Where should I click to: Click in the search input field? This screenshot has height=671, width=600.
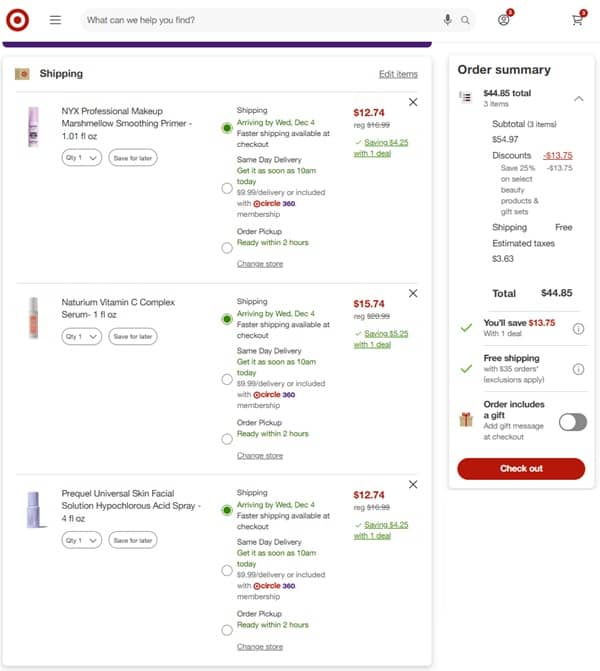[260, 20]
